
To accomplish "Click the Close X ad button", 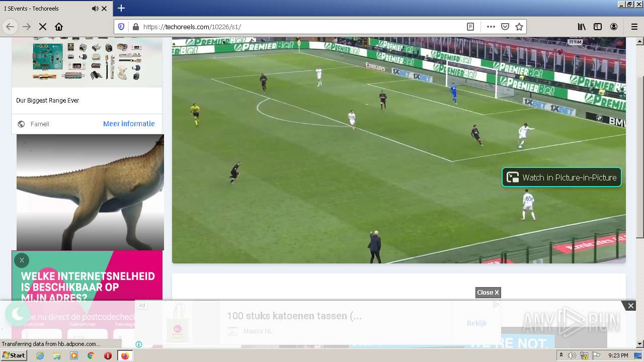I will click(x=488, y=293).
